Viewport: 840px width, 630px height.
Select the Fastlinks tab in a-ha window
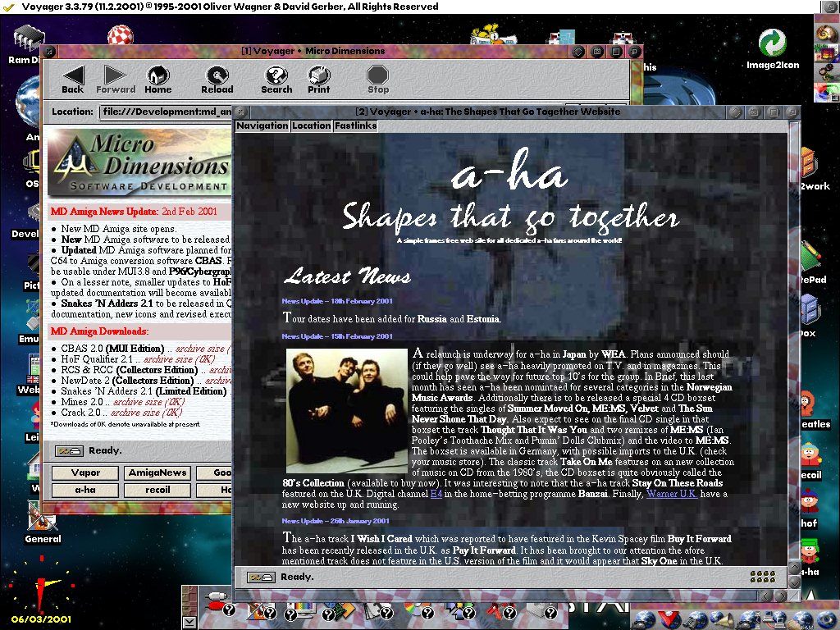tap(355, 126)
